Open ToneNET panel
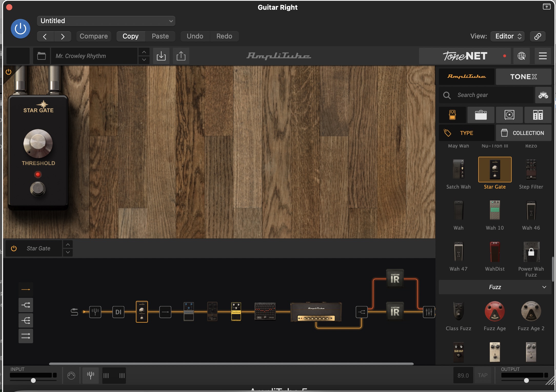This screenshot has height=392, width=556. [x=465, y=56]
